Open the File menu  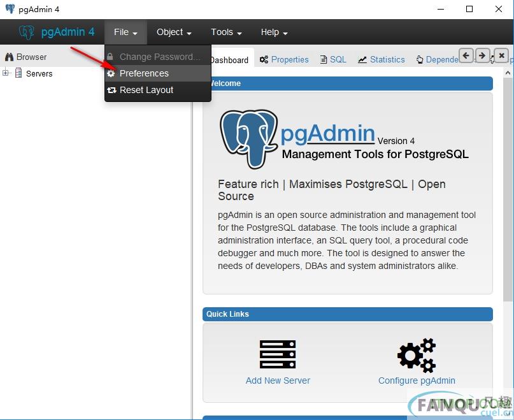coord(125,32)
